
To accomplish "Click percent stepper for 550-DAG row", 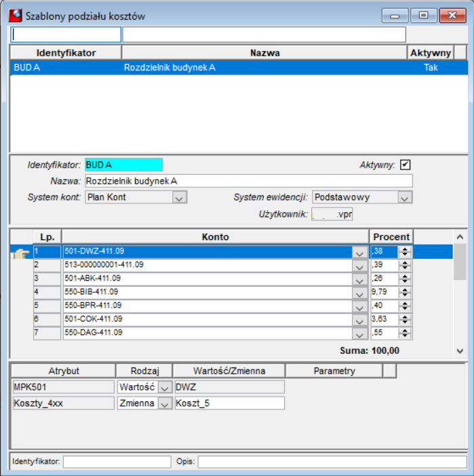I will (405, 333).
